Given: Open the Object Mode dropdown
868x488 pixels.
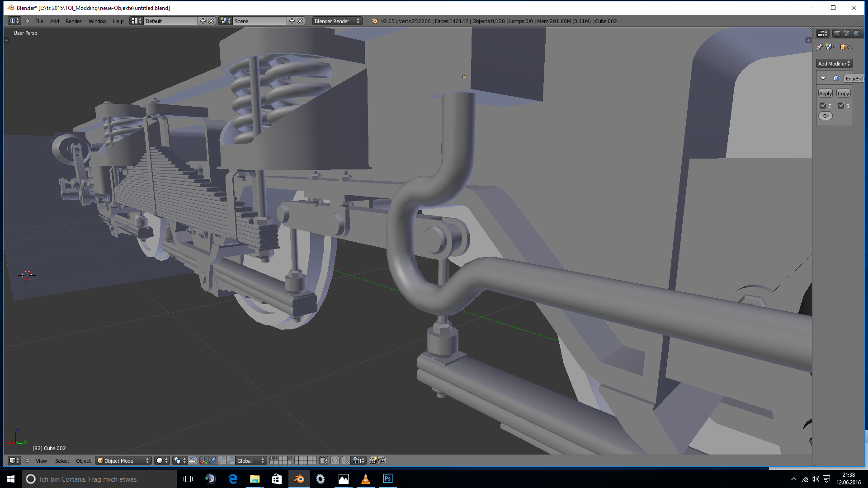Looking at the screenshot, I should 123,460.
